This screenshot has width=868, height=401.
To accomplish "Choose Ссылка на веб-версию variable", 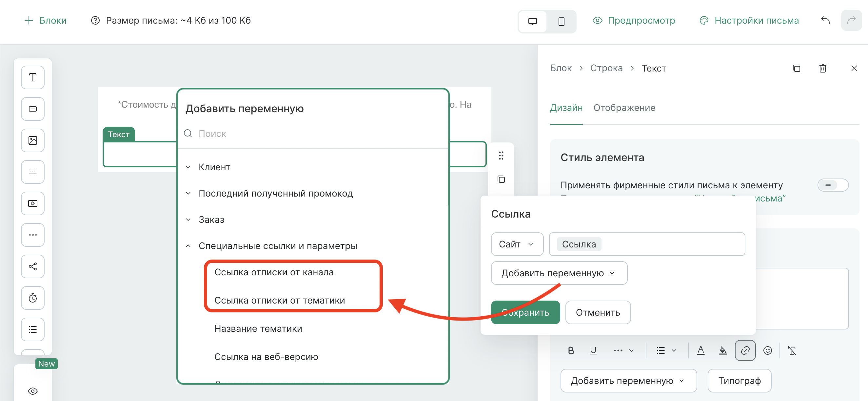I will coord(266,357).
